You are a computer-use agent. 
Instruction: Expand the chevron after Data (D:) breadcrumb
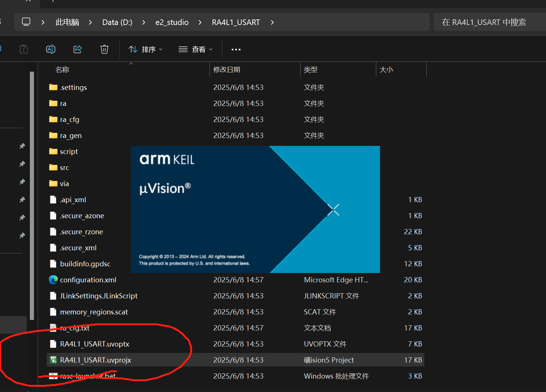coord(144,22)
